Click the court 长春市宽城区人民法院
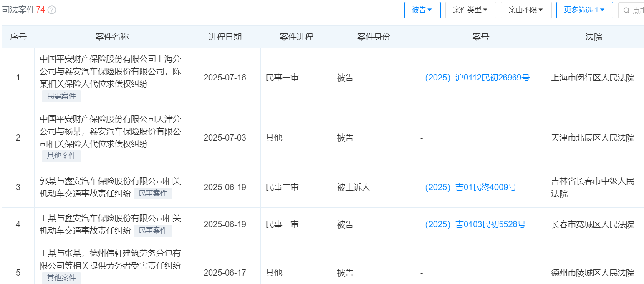644x284 pixels. pos(593,225)
